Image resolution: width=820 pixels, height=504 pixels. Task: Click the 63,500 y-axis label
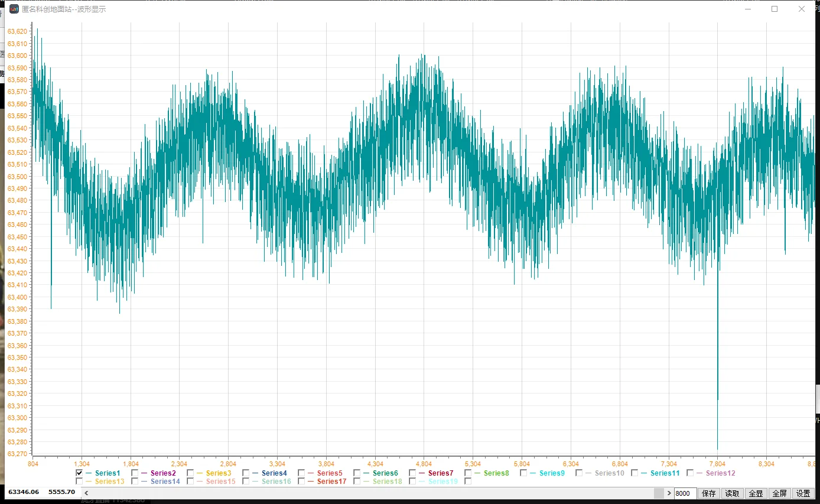[17, 177]
